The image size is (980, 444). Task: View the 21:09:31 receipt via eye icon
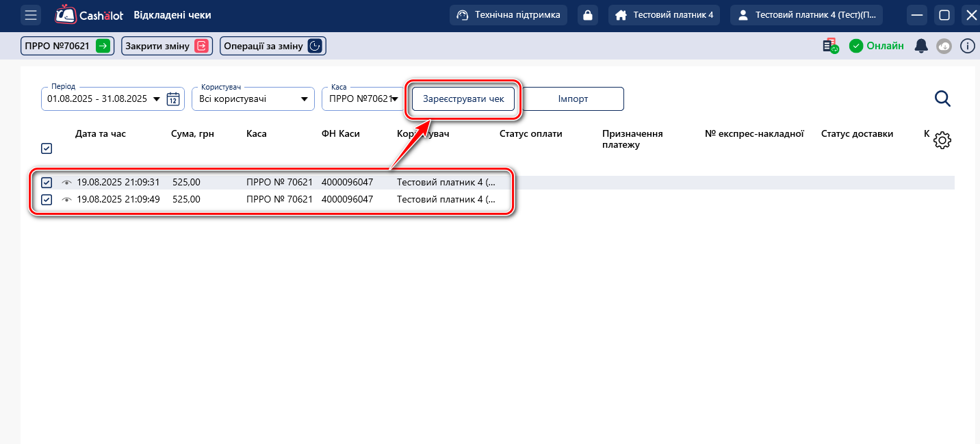coord(66,183)
